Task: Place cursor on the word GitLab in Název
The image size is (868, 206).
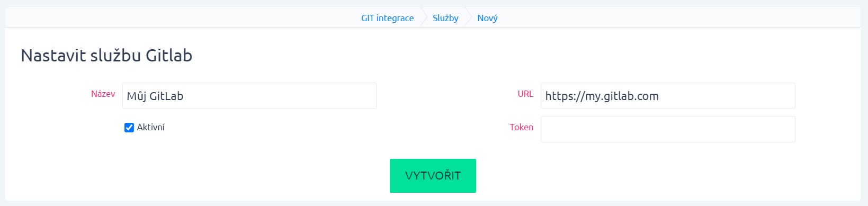Action: [166, 96]
